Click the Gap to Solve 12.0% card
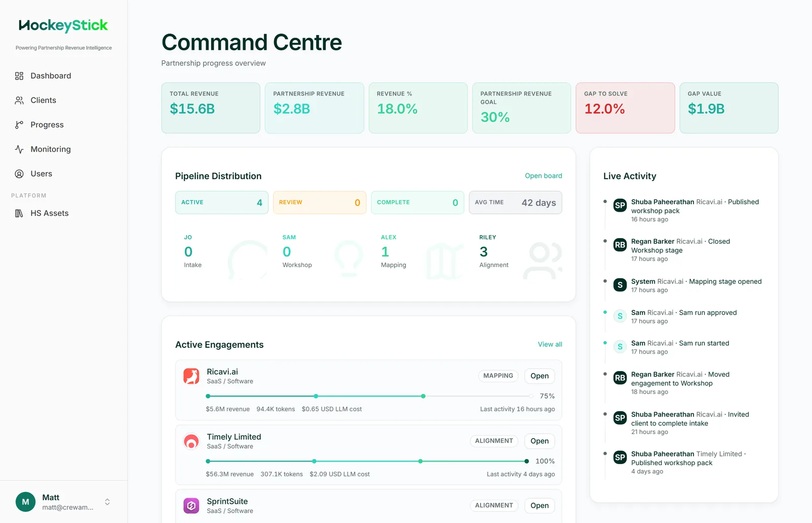This screenshot has height=523, width=812. 625,108
